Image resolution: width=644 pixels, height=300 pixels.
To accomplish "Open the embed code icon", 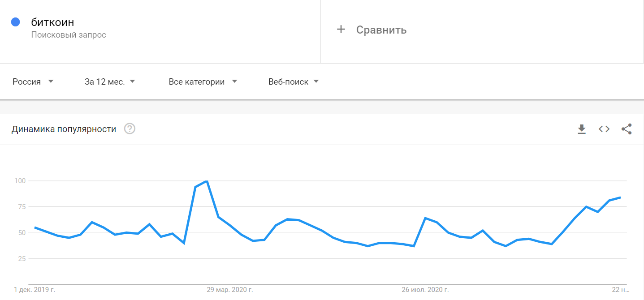I will click(x=604, y=129).
